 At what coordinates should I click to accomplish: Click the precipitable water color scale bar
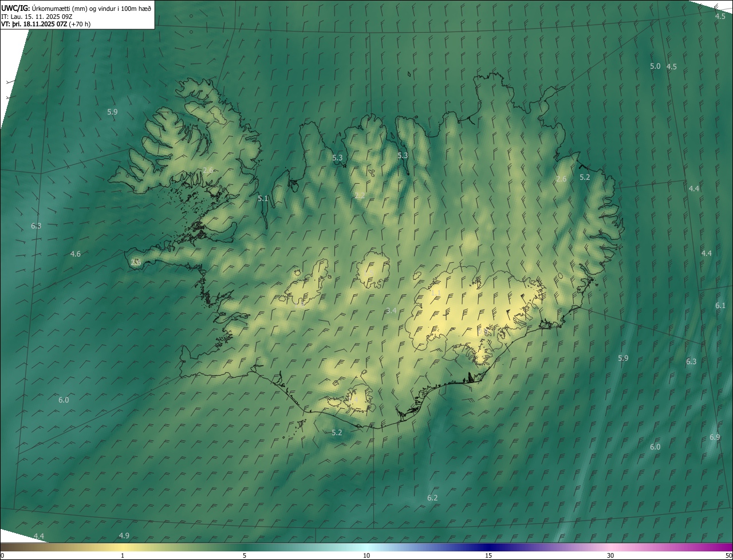coord(366,547)
